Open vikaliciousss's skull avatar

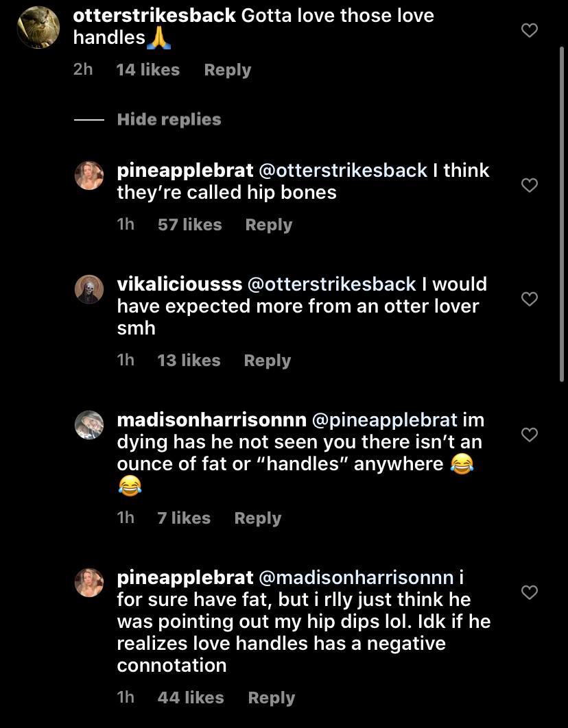tap(89, 289)
